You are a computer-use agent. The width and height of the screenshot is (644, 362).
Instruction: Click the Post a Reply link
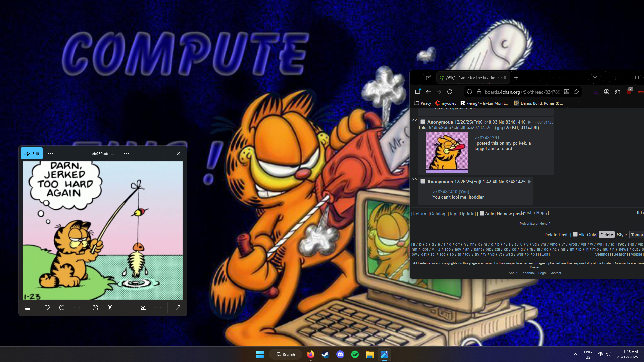[536, 212]
